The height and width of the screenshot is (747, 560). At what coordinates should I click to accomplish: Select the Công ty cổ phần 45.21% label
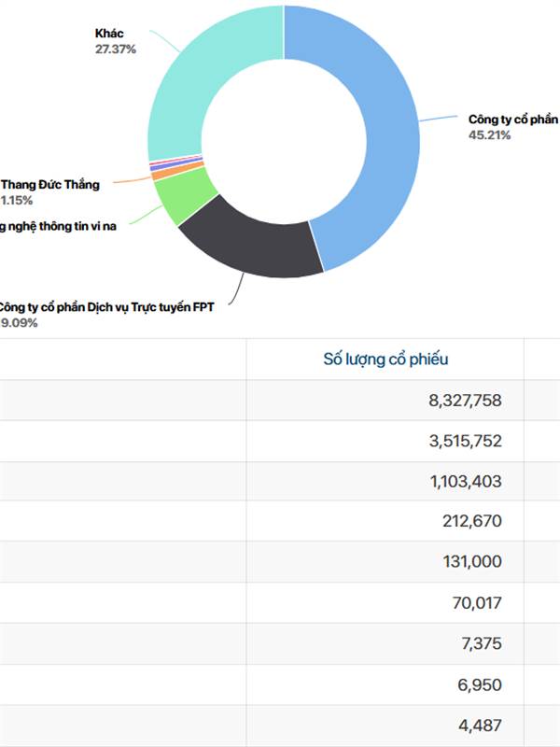[513, 120]
